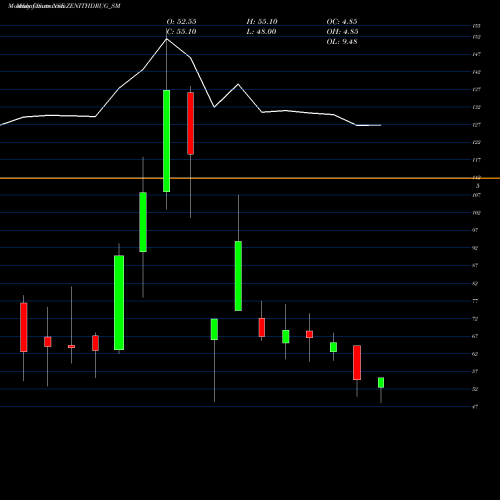Click the orange horizontal price level line

[250, 178]
